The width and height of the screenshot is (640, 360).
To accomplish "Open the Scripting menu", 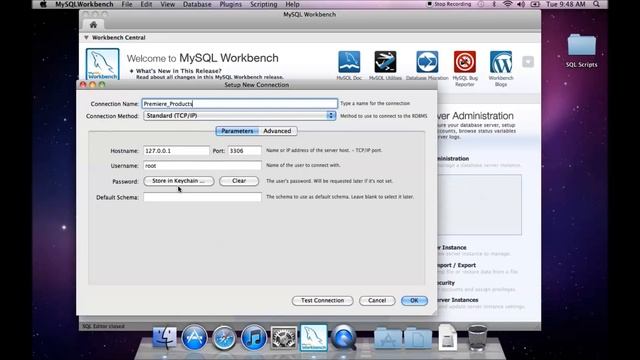I will click(x=263, y=4).
